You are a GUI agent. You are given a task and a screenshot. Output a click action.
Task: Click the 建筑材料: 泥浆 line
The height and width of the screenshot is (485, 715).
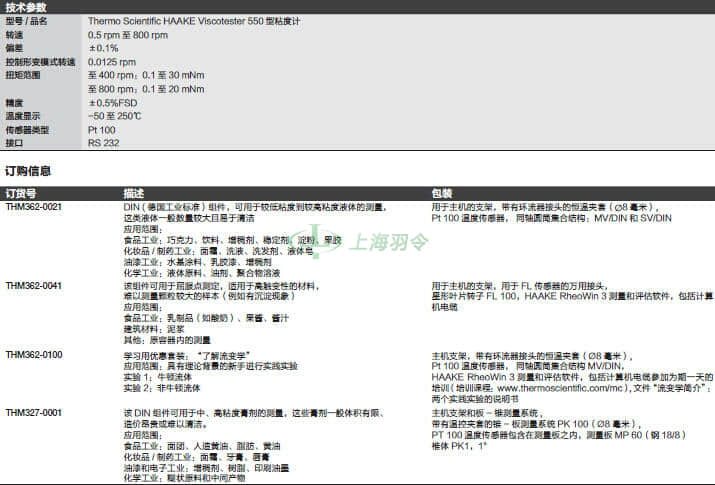(154, 329)
